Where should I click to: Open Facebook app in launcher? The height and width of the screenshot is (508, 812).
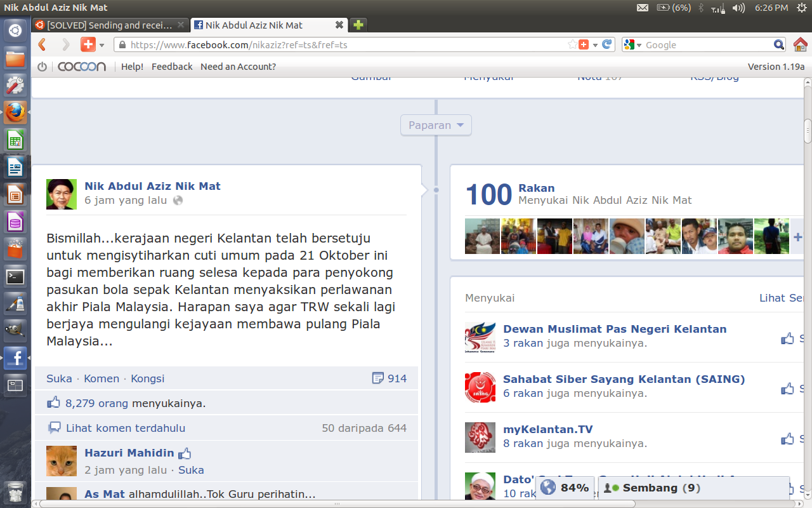15,358
